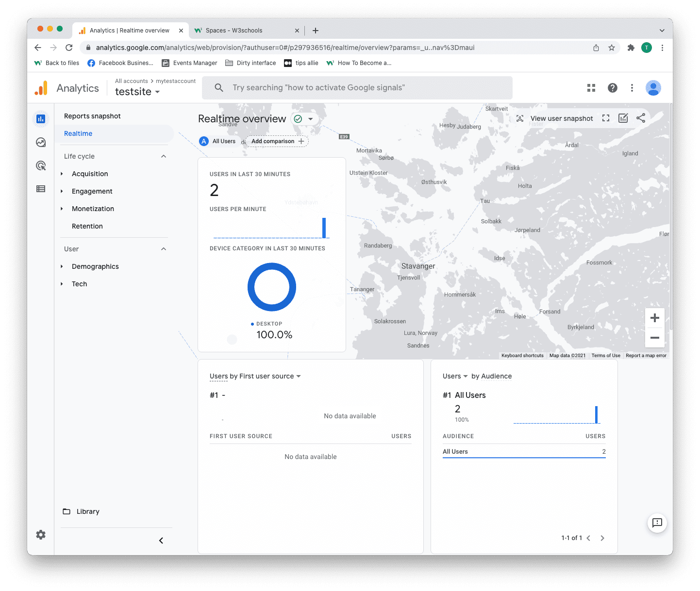Select the Explore icon in the sidebar
This screenshot has height=591, width=700.
point(41,142)
